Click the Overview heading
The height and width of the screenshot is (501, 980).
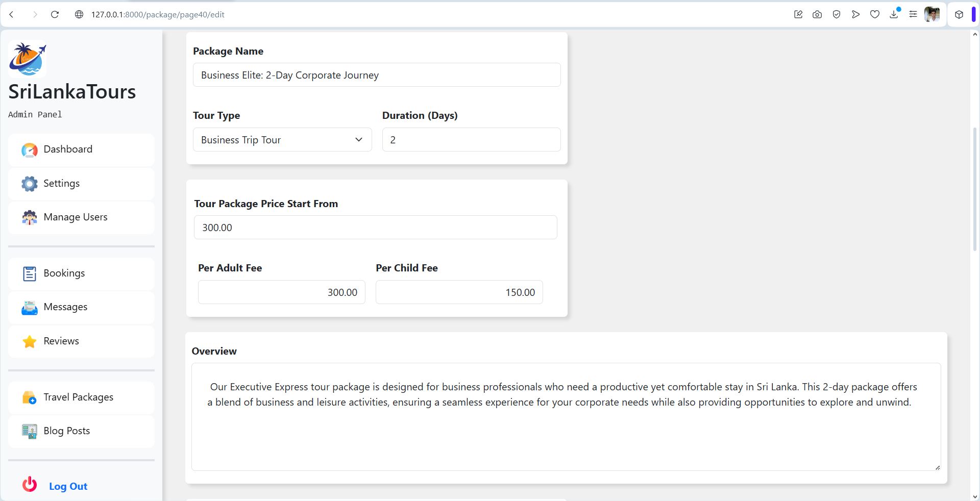[x=214, y=351]
